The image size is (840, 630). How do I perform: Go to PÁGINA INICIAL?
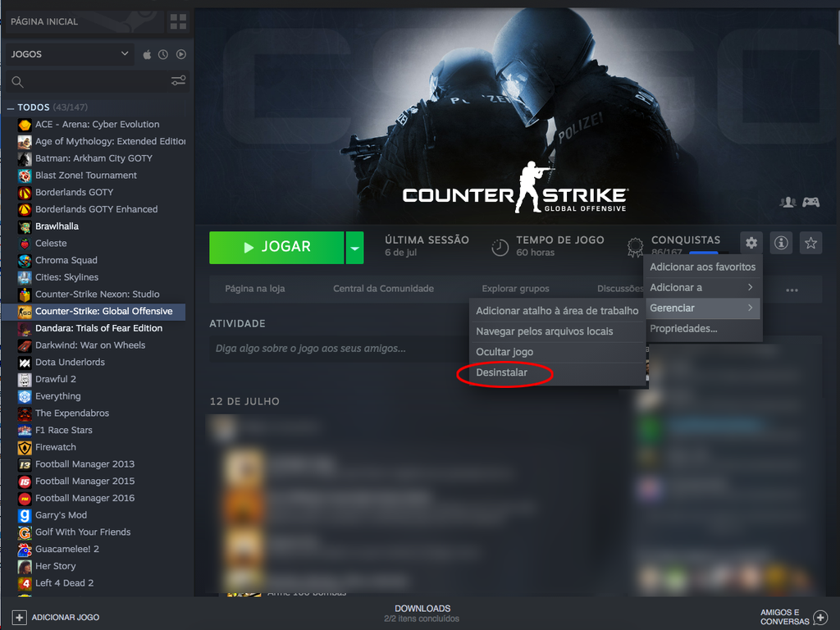pyautogui.click(x=44, y=21)
